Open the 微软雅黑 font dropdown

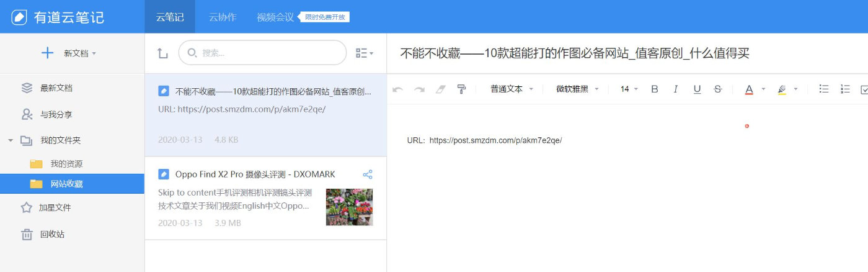point(577,89)
